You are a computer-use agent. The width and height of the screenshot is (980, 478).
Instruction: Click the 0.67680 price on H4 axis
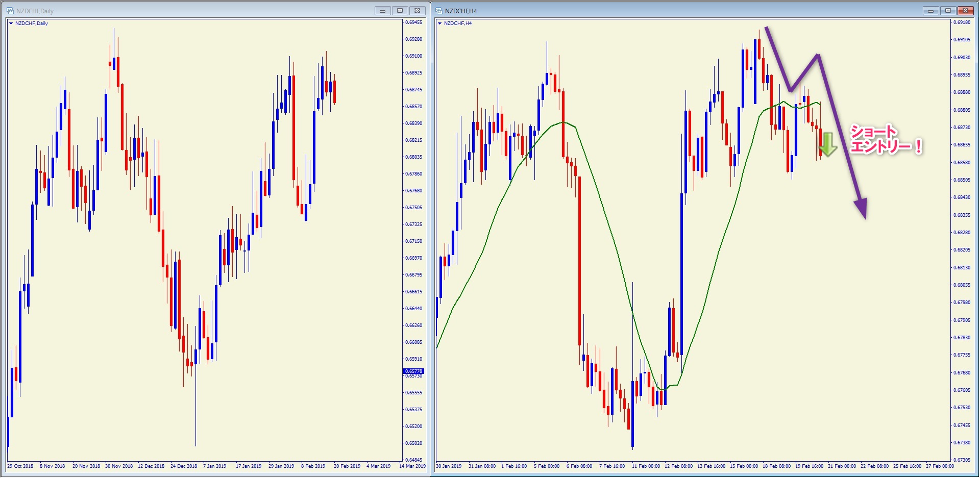962,373
